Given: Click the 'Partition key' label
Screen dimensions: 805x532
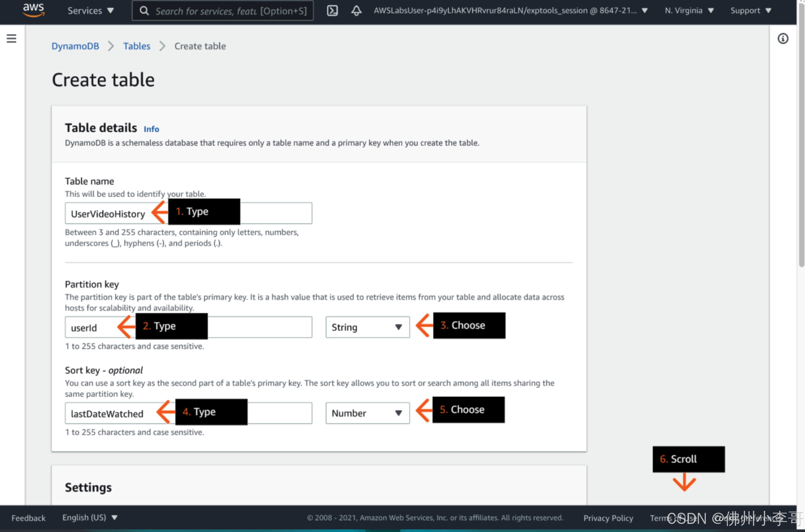Looking at the screenshot, I should (92, 284).
